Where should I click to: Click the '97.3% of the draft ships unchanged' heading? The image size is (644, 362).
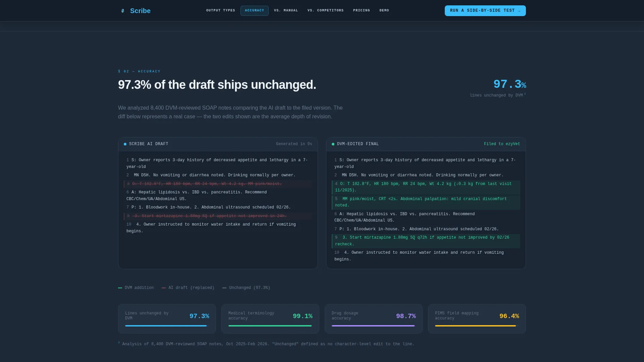point(217,85)
